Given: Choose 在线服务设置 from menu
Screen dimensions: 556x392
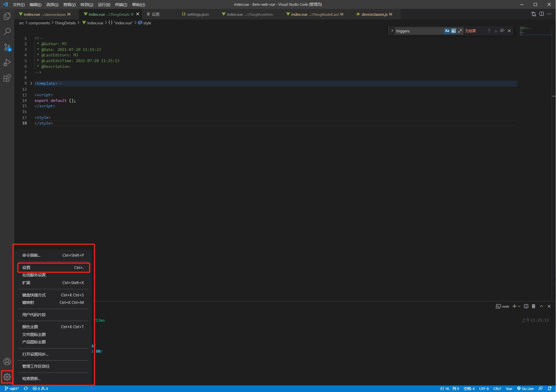Looking at the screenshot, I should 53,275.
